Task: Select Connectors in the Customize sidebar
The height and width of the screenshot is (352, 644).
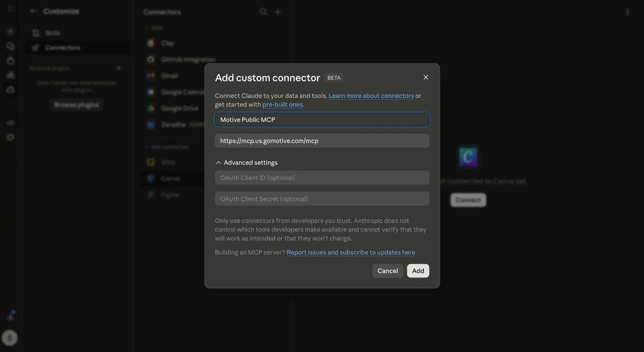Action: point(77,48)
